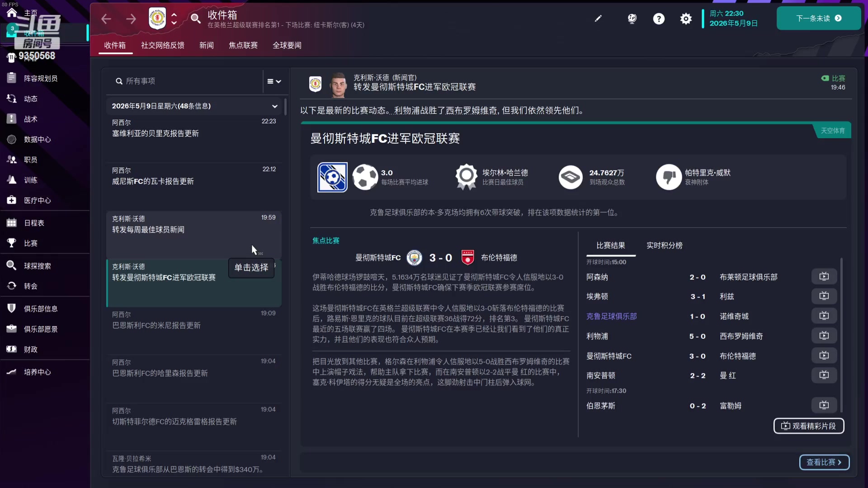Click the edit pencil icon near the clock

click(598, 19)
